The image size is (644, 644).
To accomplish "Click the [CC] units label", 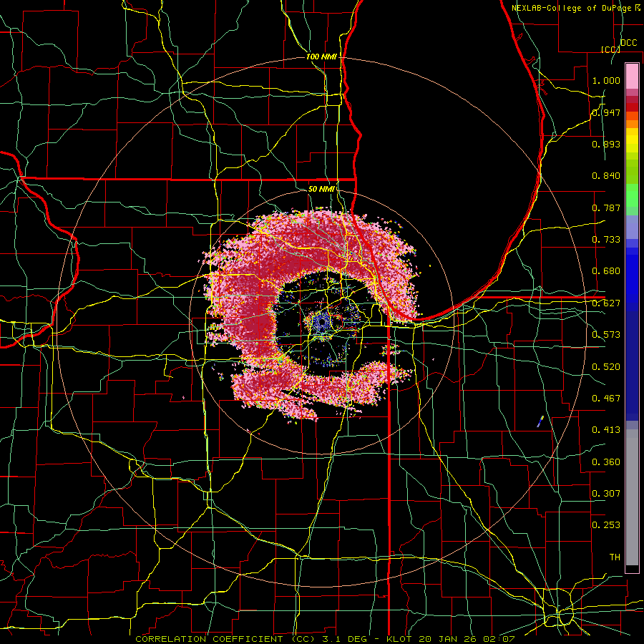I will point(610,49).
